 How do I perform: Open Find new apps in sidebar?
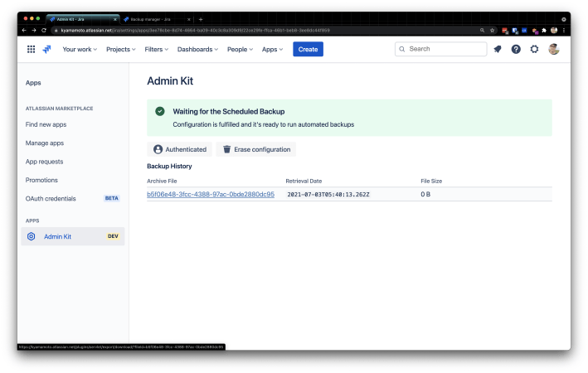(46, 124)
